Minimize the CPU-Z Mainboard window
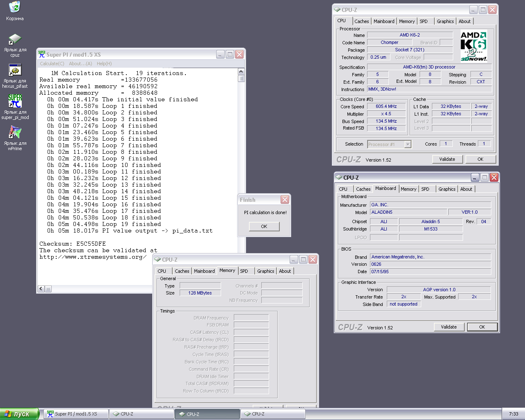The height and width of the screenshot is (420, 525). tap(475, 177)
